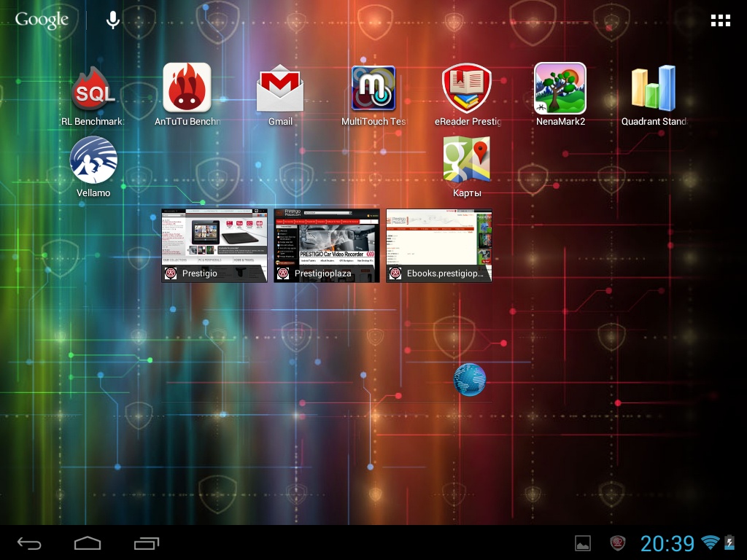The image size is (747, 560).
Task: Tap the Google search widget
Action: [42, 20]
